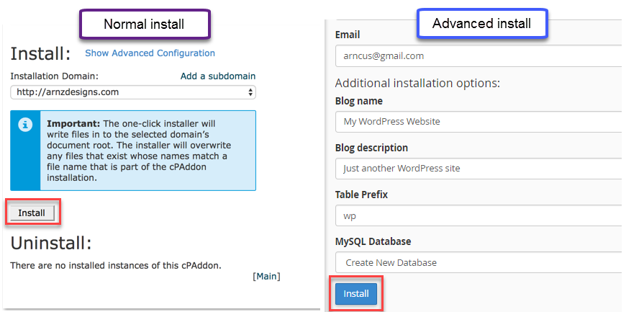This screenshot has height=312, width=644.
Task: Click the blue Advanced install label box
Action: [x=481, y=24]
